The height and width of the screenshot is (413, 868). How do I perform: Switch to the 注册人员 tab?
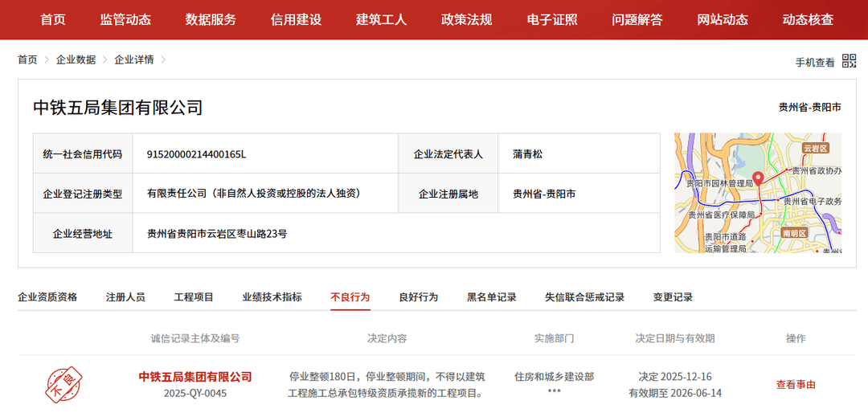pyautogui.click(x=125, y=296)
